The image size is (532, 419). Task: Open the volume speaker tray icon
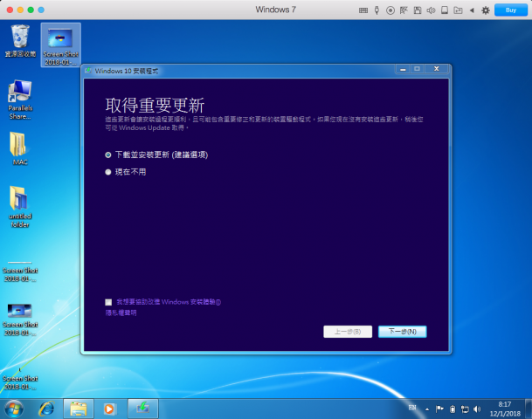477,409
